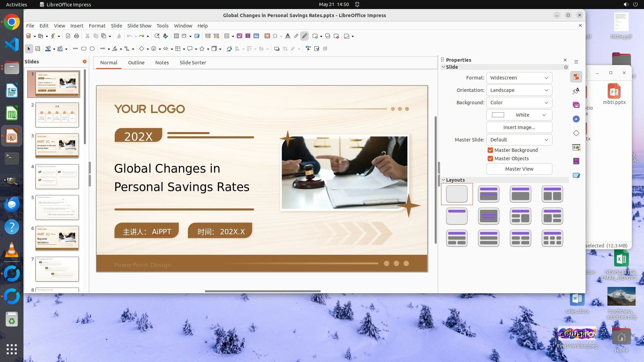Click the Insert Text Box icon

point(267,36)
